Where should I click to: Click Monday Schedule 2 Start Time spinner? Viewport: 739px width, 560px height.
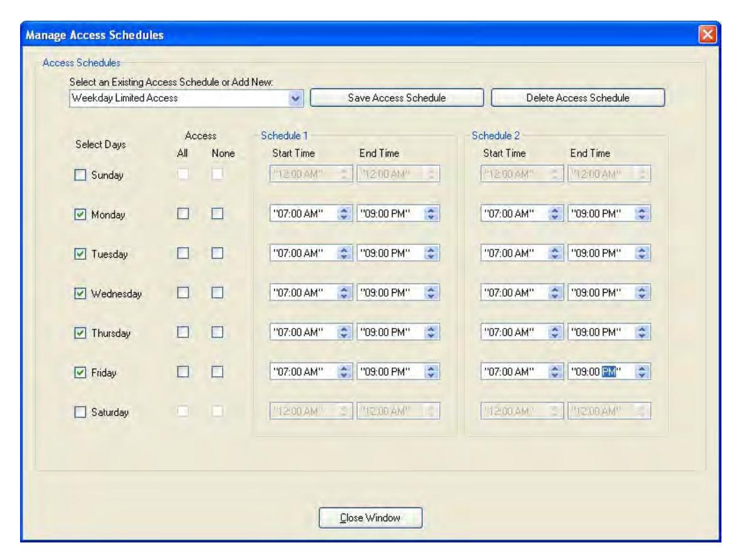555,214
